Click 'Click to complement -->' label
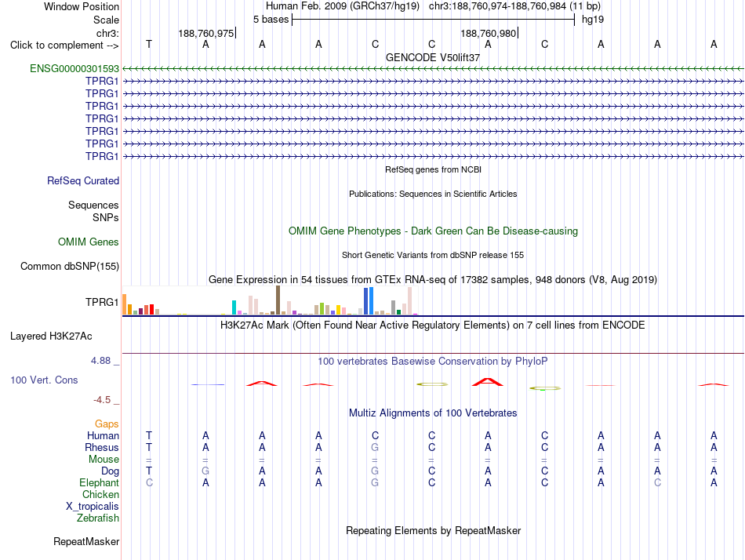The image size is (745, 560). (x=64, y=45)
